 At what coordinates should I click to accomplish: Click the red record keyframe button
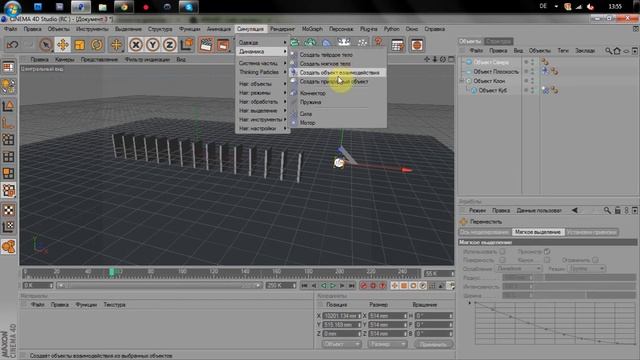pos(364,286)
